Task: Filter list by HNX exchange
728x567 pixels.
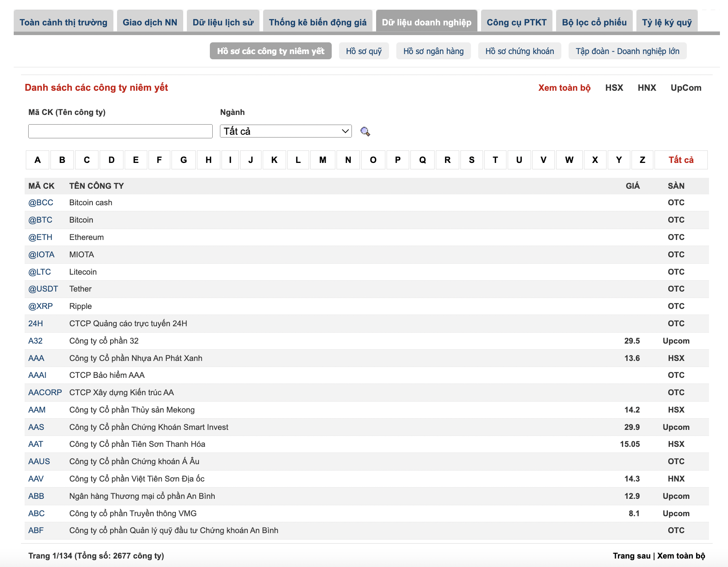Action: tap(647, 88)
